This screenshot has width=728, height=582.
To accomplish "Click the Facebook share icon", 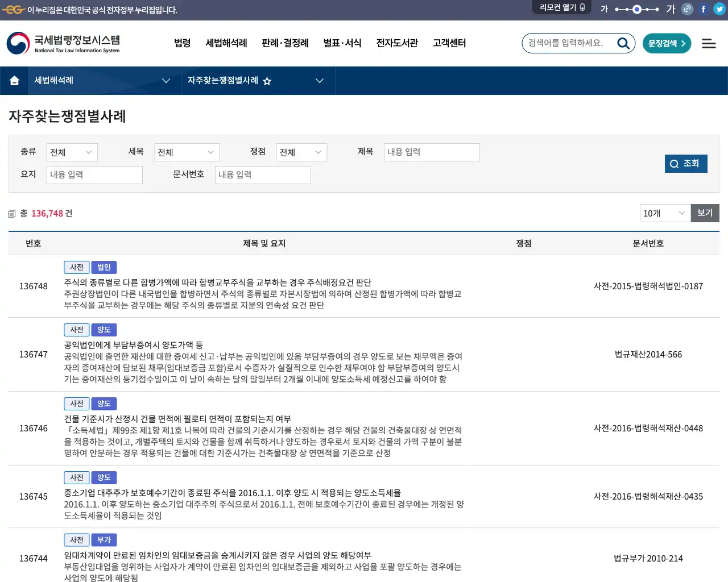I will [704, 9].
